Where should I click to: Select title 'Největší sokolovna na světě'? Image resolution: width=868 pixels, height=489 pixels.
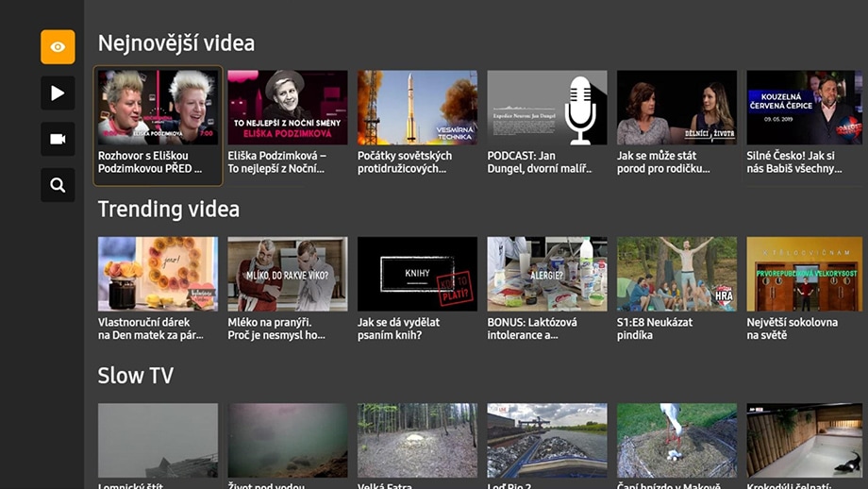pos(793,329)
